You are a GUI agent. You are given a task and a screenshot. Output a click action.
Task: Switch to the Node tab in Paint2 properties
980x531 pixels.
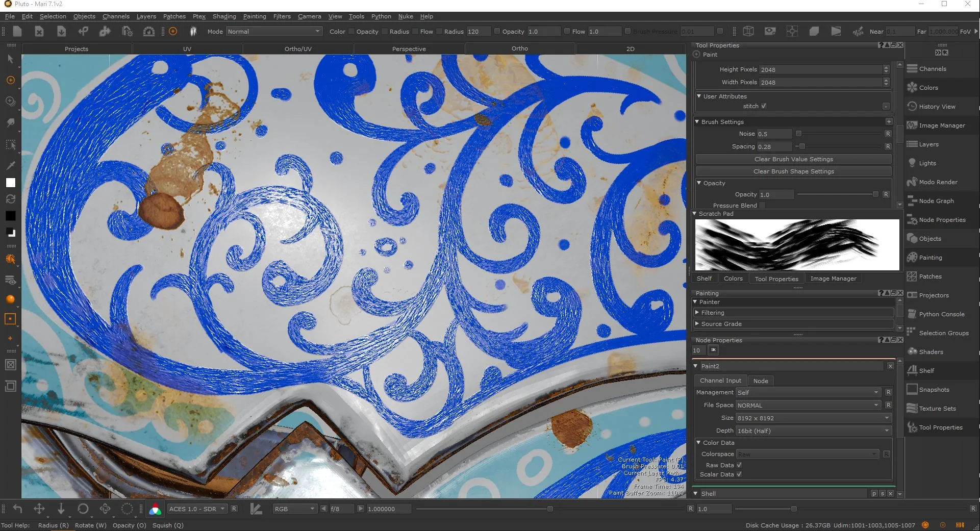761,381
